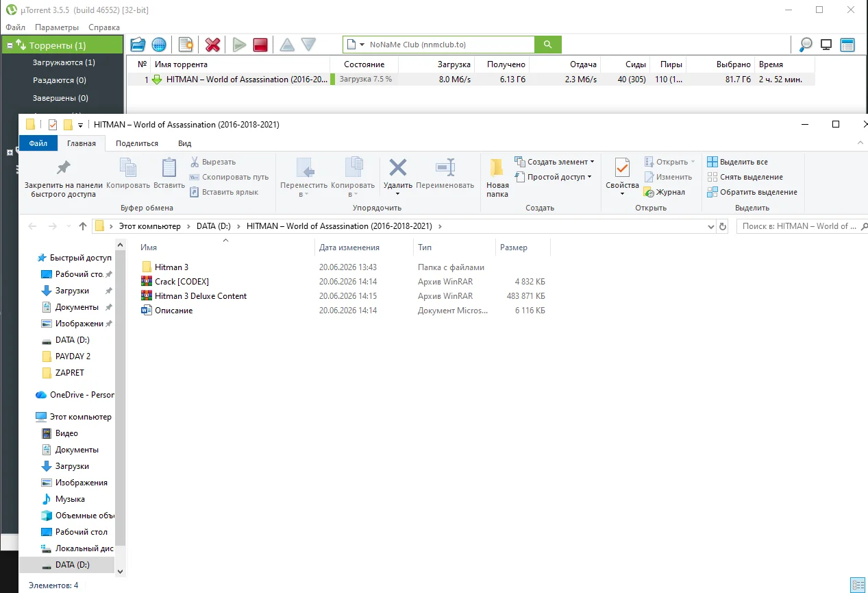Click Скопировать путь in the ribbon
Screen dimensions: 868x593
coord(229,177)
